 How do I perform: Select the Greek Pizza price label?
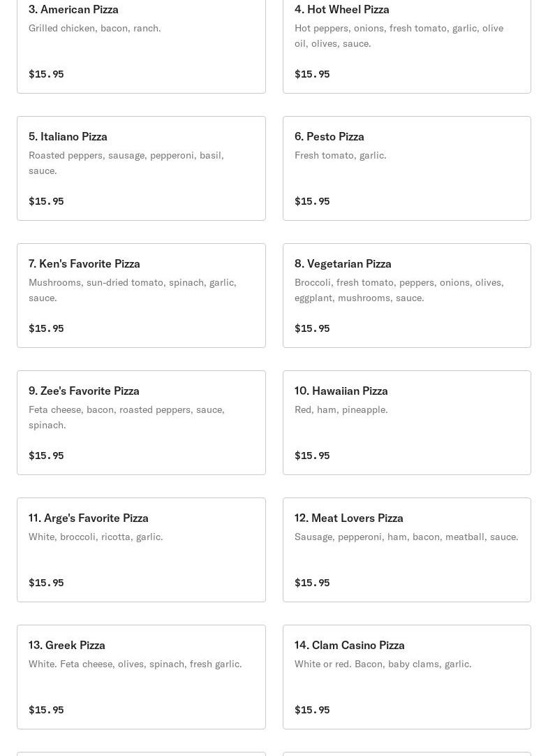click(x=46, y=710)
